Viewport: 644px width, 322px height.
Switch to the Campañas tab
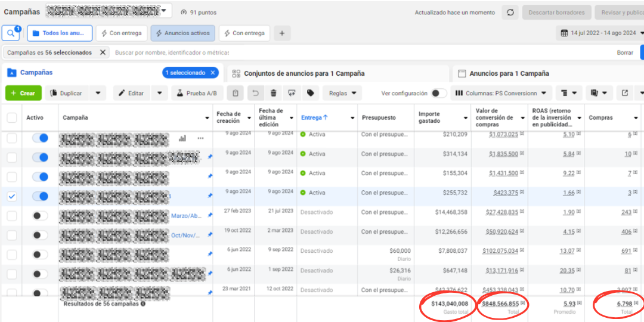point(36,73)
